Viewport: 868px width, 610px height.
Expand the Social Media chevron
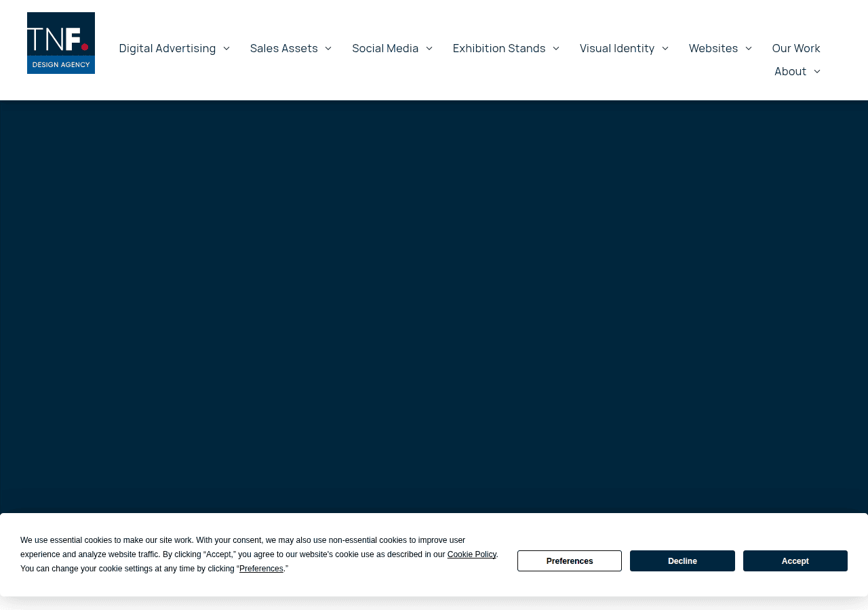(x=429, y=48)
